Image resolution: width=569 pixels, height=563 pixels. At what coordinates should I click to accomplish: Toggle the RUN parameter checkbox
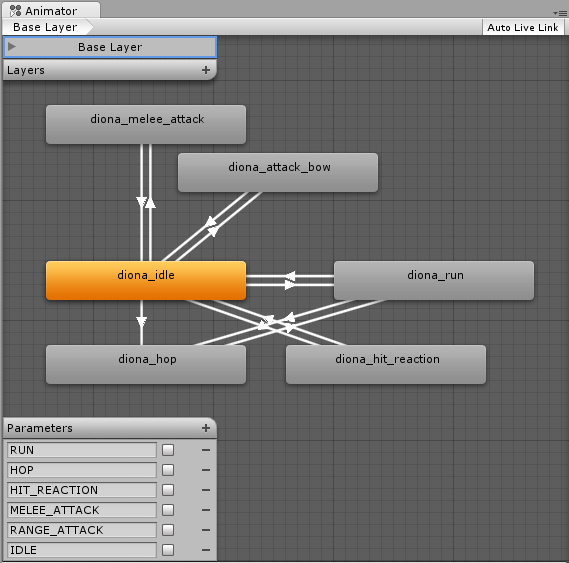168,450
